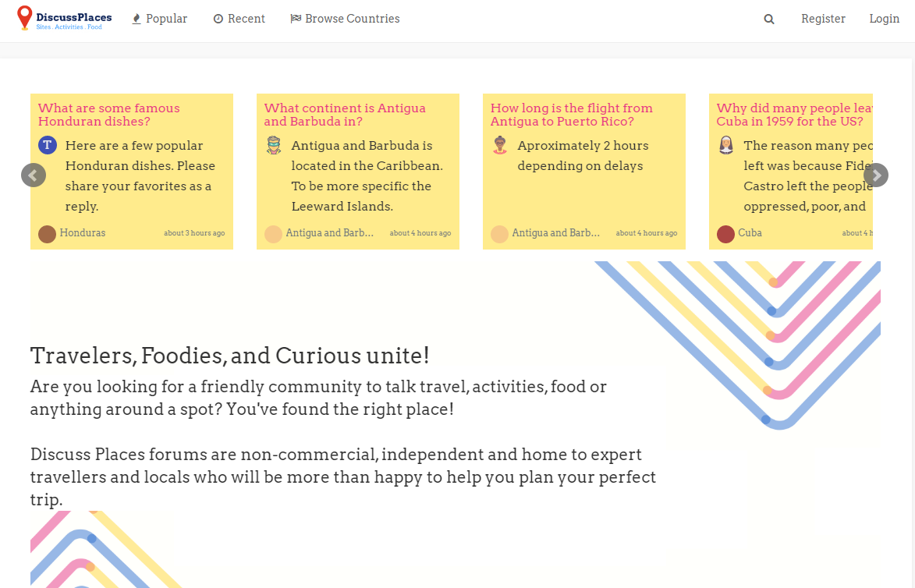Screen dimensions: 915x588
Task: Click the previous carousel arrow
Action: click(x=34, y=175)
